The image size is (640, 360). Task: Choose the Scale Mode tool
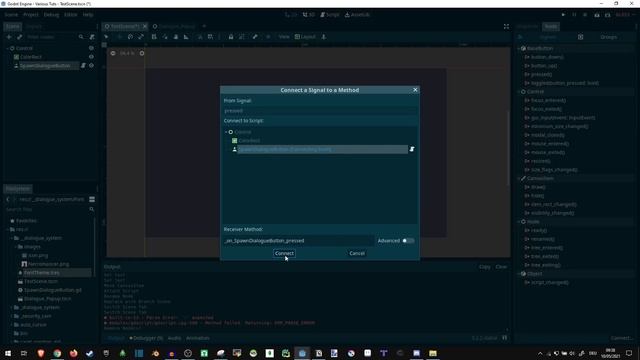tap(141, 37)
